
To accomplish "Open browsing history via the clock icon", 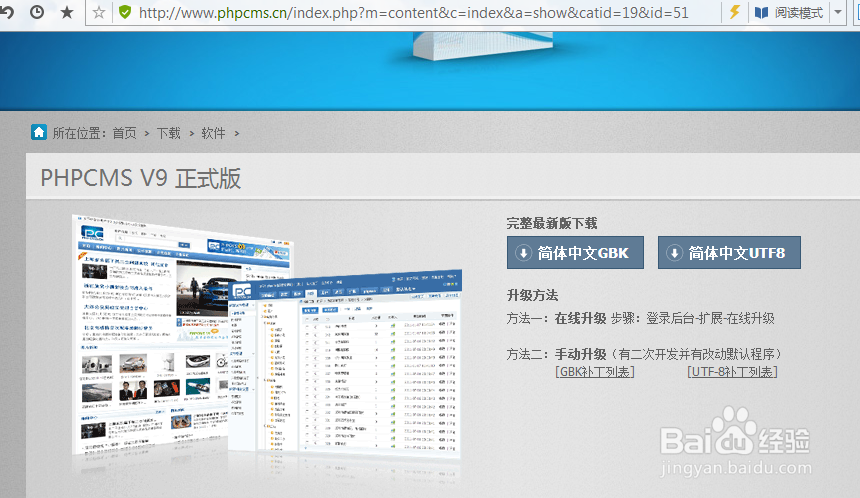I will 37,12.
